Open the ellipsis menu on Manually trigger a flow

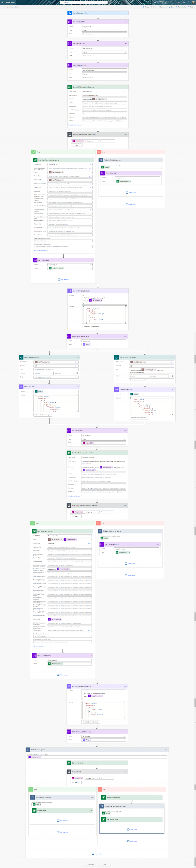point(126,13)
